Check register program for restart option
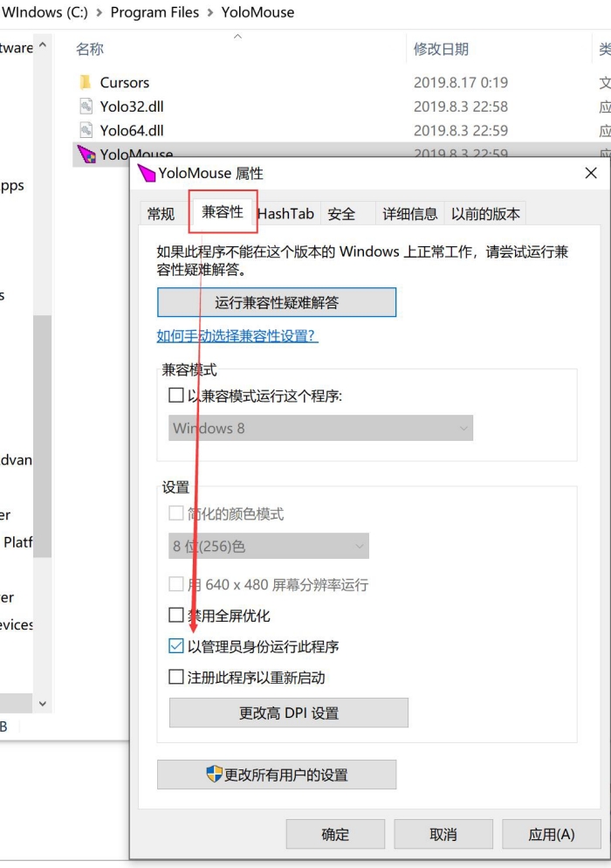 [176, 677]
